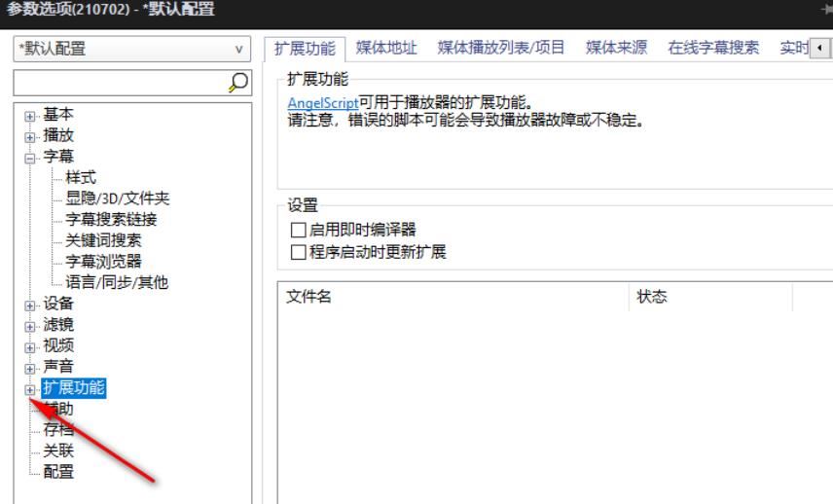This screenshot has height=504, width=833.
Task: Expand the 声音 tree node
Action: (30, 368)
